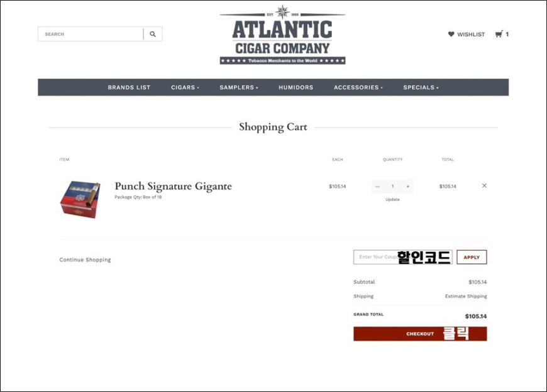
Task: Remove Punch Signature Gigante with X icon
Action: click(484, 185)
